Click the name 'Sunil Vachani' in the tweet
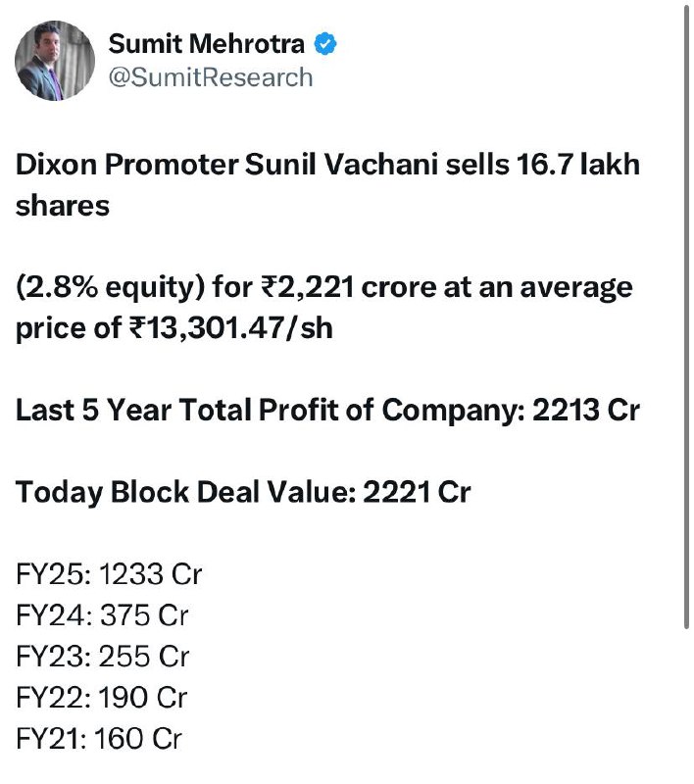This screenshot has height=784, width=694. 341,165
